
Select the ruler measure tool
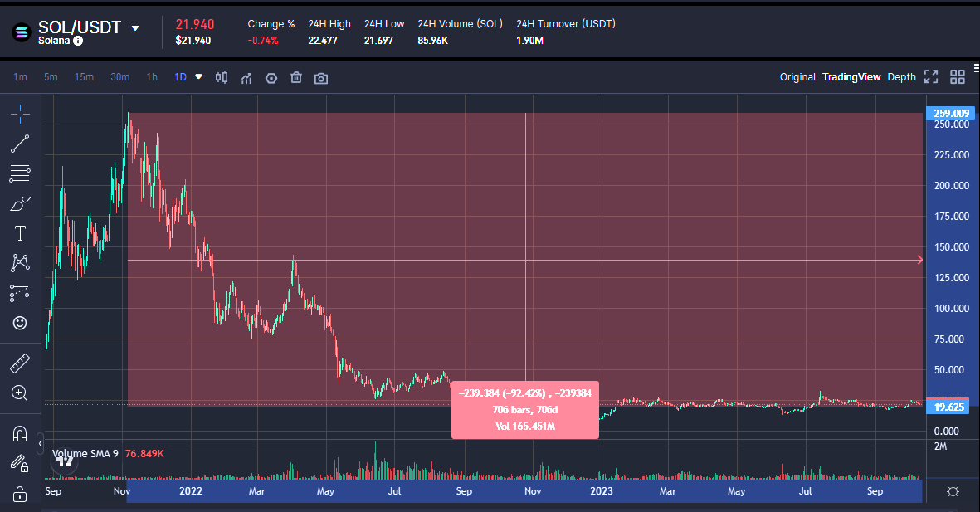click(x=20, y=363)
